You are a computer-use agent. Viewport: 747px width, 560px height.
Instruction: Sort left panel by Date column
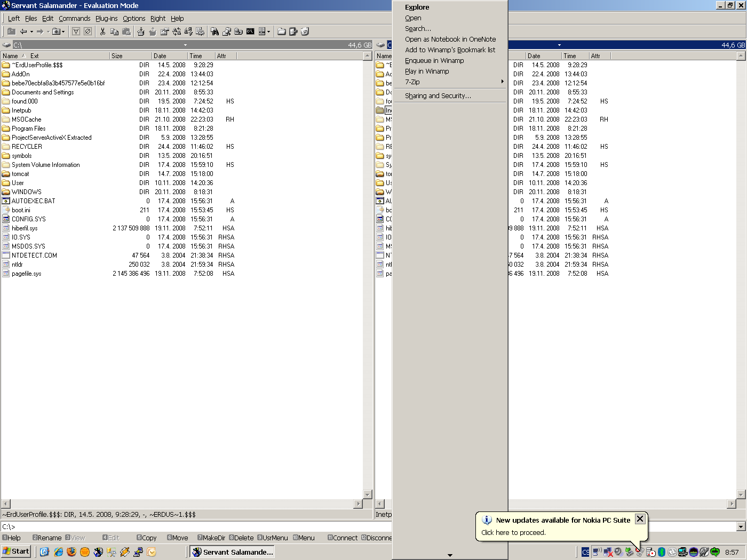170,55
